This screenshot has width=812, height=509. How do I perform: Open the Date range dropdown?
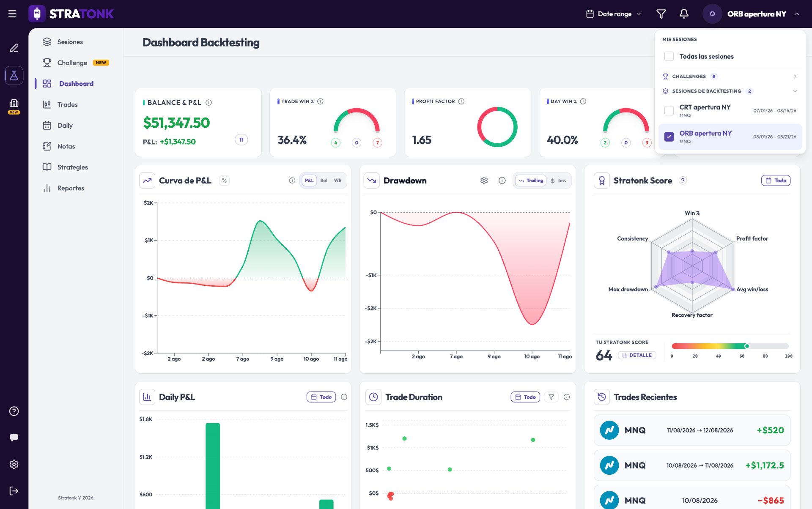click(614, 14)
